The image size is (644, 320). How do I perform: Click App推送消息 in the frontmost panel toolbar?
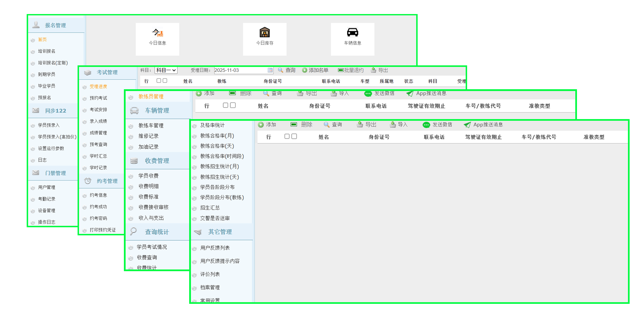[483, 125]
